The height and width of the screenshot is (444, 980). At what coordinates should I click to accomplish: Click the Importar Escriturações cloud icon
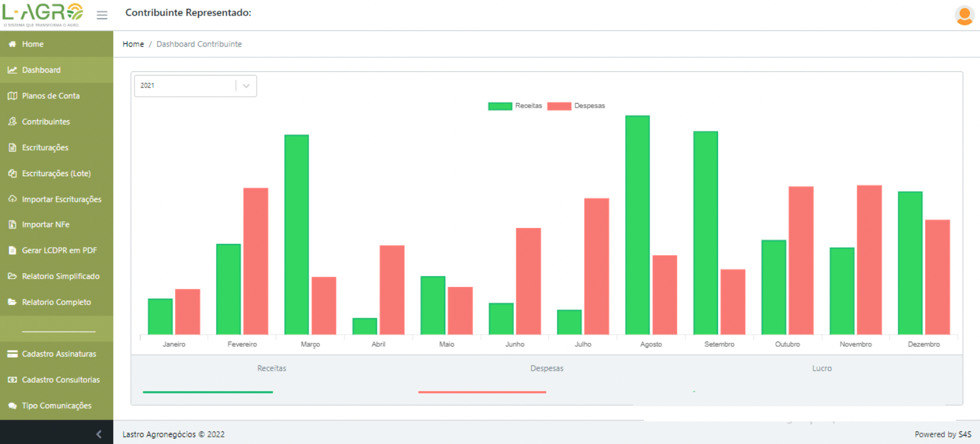pos(12,199)
